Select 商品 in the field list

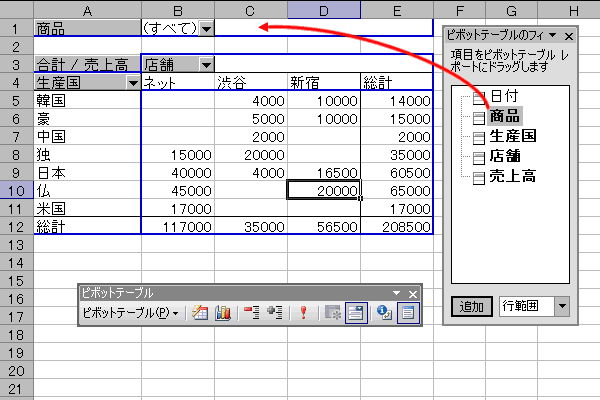pyautogui.click(x=505, y=116)
